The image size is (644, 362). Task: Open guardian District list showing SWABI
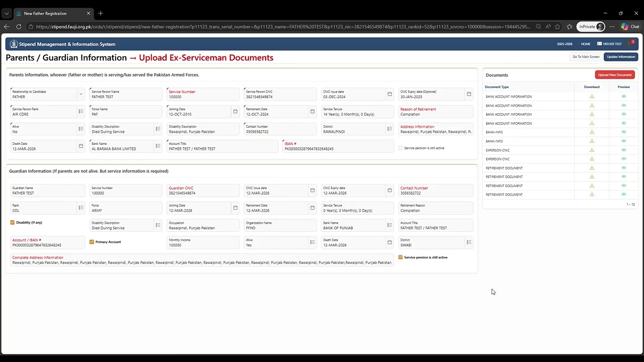469,242
